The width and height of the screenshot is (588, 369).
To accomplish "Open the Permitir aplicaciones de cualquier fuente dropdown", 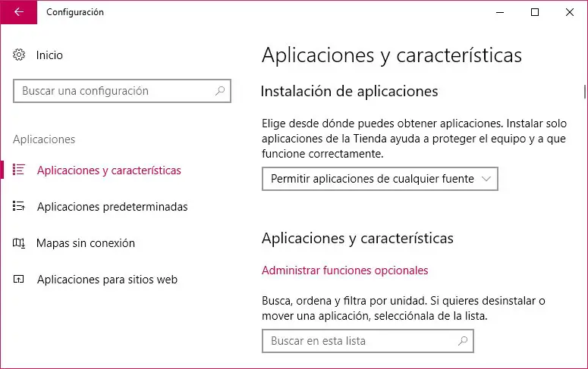I will 372,179.
